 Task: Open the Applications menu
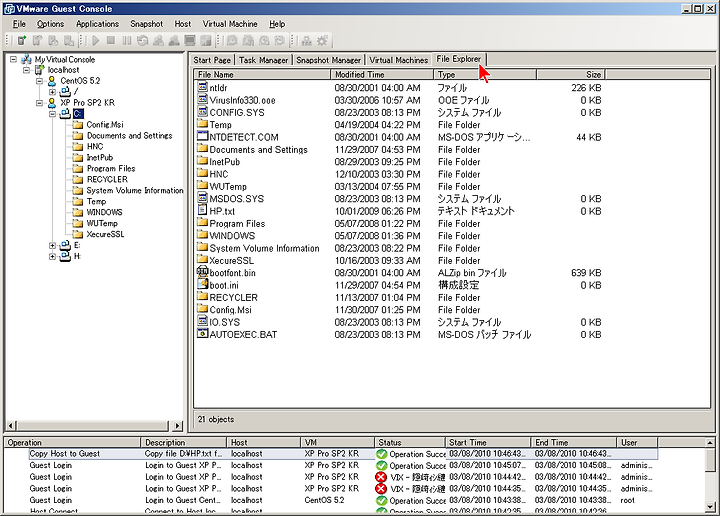tap(97, 24)
